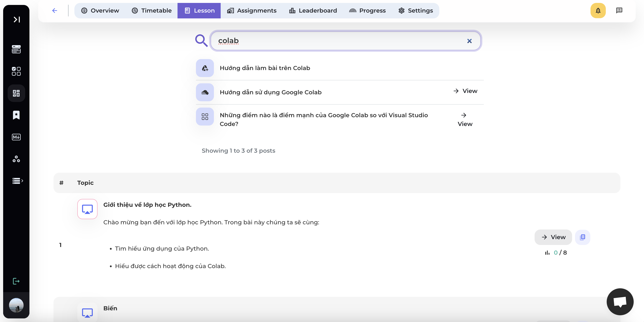Click bullet Hiểu được cách hoạt động của Colab

click(x=170, y=266)
